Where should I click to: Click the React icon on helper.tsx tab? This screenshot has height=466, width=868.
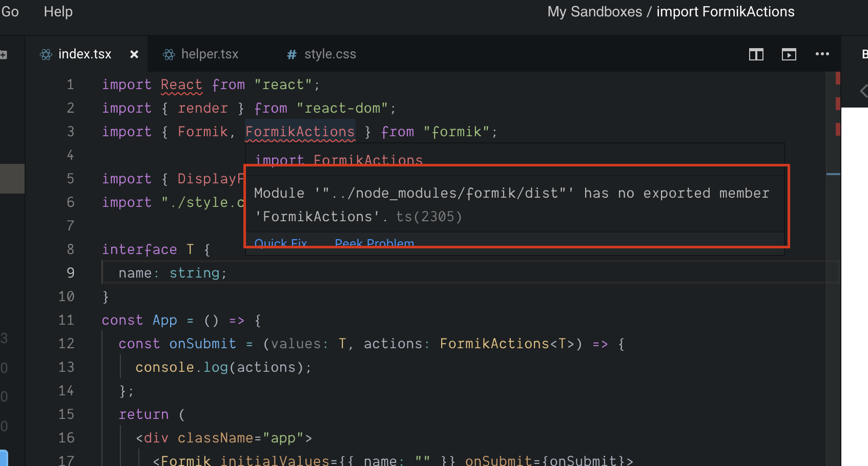pyautogui.click(x=169, y=54)
